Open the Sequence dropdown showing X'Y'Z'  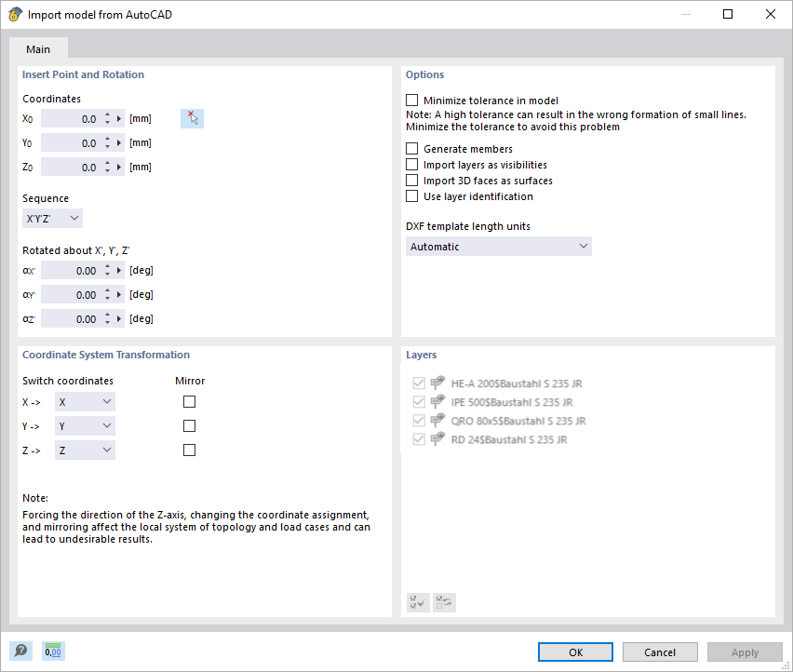point(52,217)
